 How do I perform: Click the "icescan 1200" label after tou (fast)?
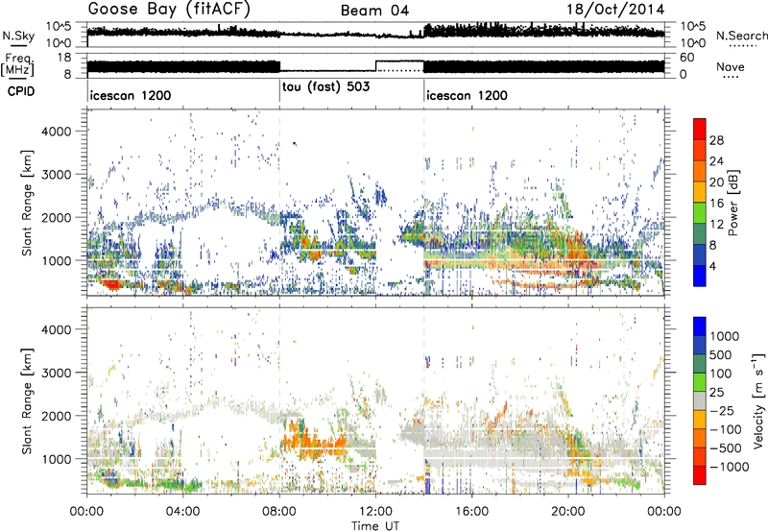(467, 95)
